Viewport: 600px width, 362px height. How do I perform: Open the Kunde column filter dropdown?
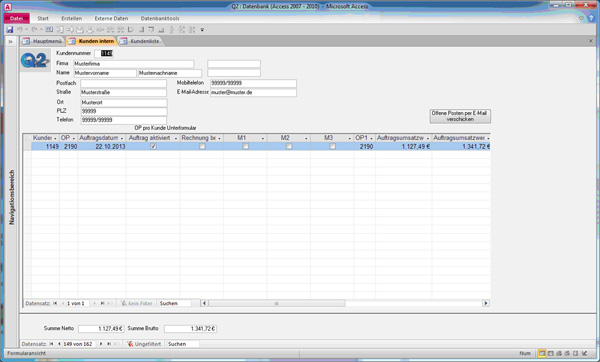tap(55, 138)
